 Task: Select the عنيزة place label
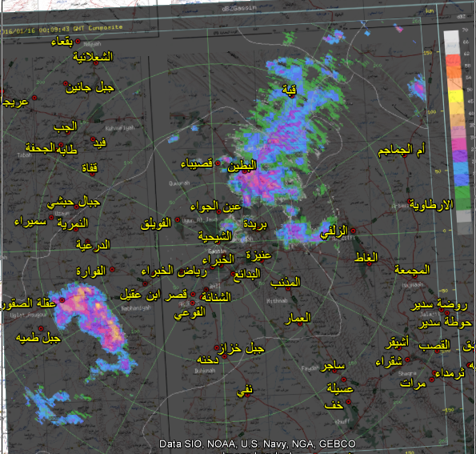(x=258, y=255)
